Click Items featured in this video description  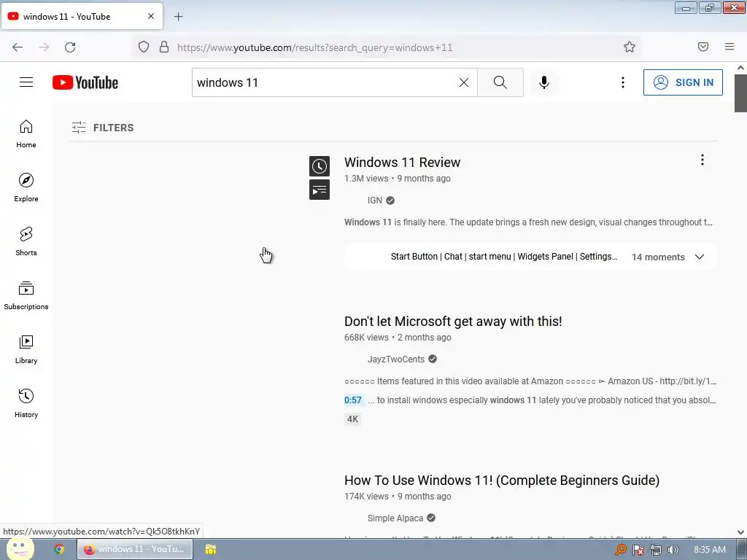530,381
